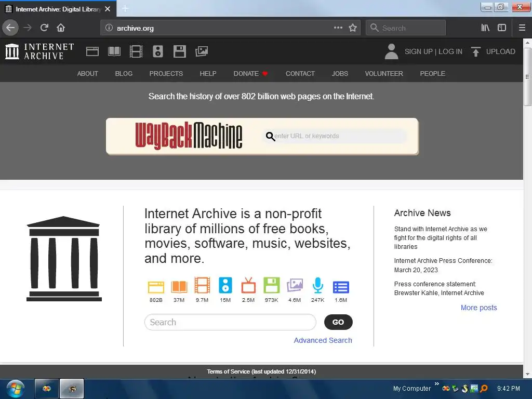Open the Windows Start menu orb
532x399 pixels.
click(x=15, y=389)
